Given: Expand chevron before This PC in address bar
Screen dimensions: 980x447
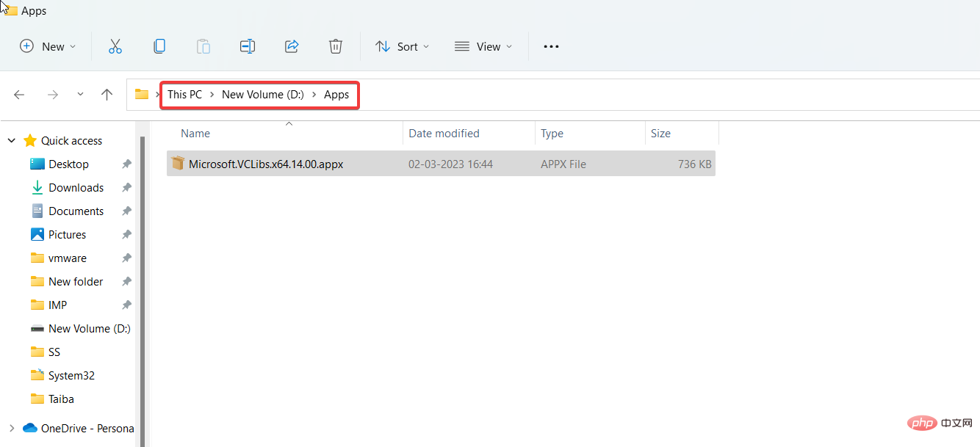Looking at the screenshot, I should point(158,95).
